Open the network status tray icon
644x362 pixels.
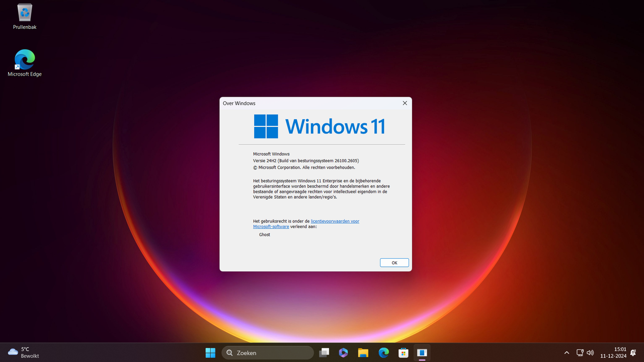(580, 353)
